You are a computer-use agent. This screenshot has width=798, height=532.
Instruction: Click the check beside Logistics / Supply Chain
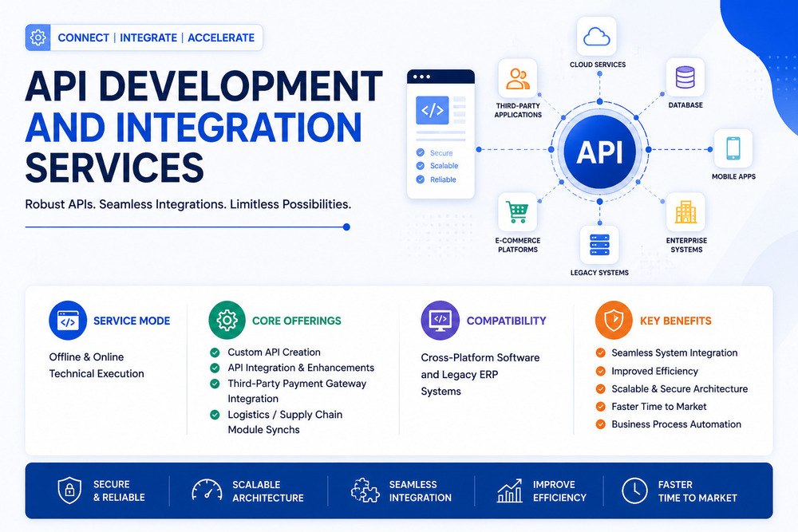[x=215, y=415]
